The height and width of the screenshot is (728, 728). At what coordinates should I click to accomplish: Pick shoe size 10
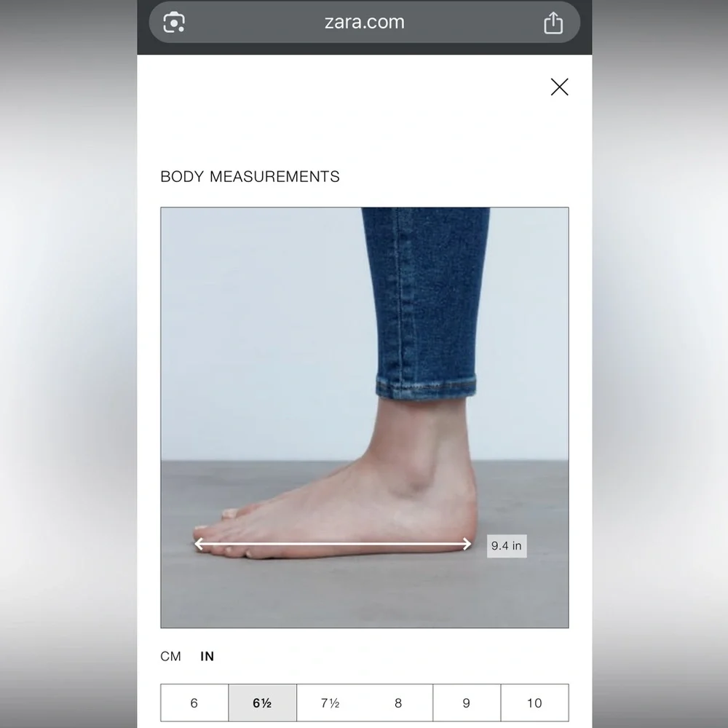coord(534,703)
